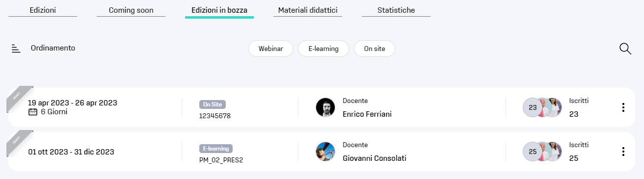Toggle the On site filter chip
644x179 pixels.
374,49
